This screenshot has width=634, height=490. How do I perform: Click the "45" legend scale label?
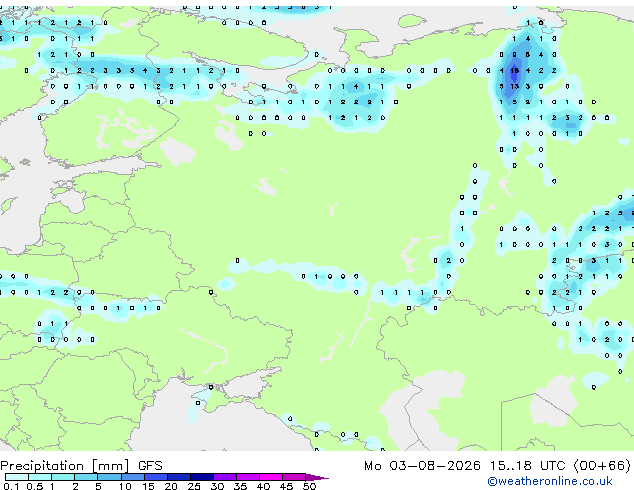coord(286,486)
